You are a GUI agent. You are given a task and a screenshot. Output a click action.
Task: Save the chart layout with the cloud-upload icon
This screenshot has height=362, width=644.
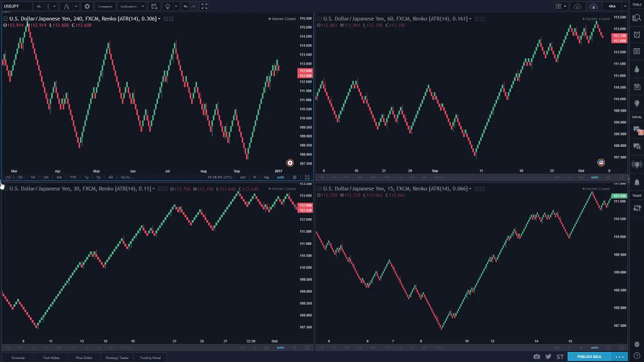pos(594,7)
